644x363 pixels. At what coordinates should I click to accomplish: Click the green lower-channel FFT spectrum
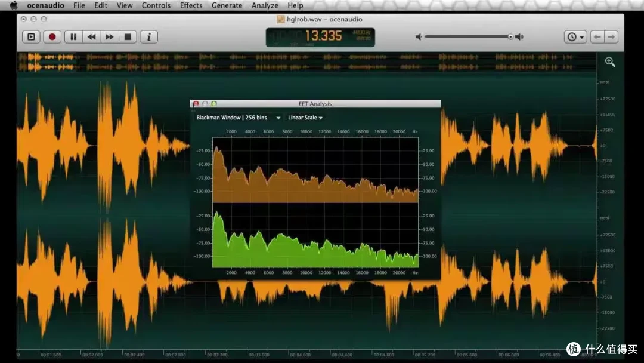click(315, 235)
